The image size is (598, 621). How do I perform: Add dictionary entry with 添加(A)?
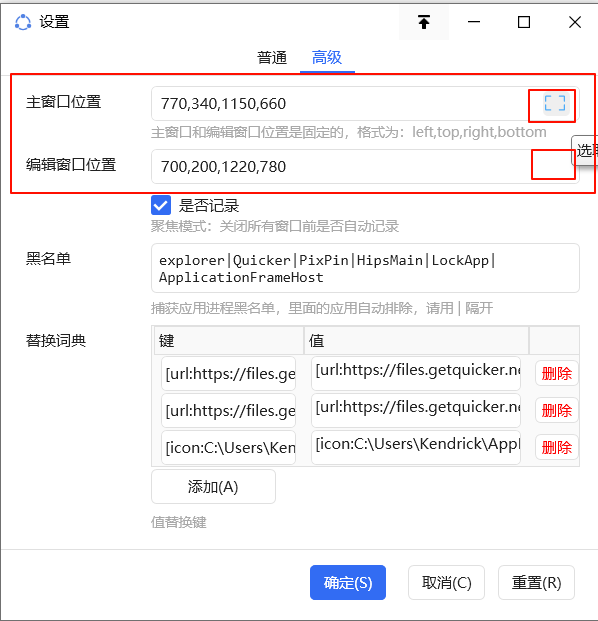pyautogui.click(x=213, y=486)
